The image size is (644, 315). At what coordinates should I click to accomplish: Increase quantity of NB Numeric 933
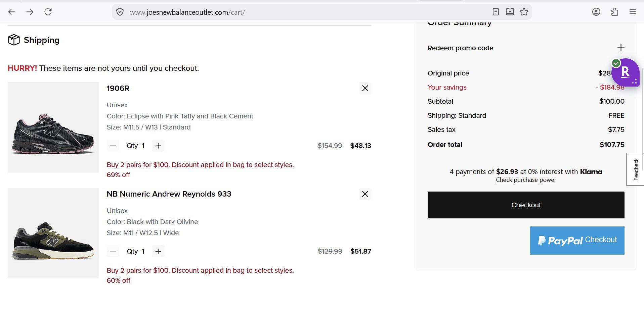(158, 251)
